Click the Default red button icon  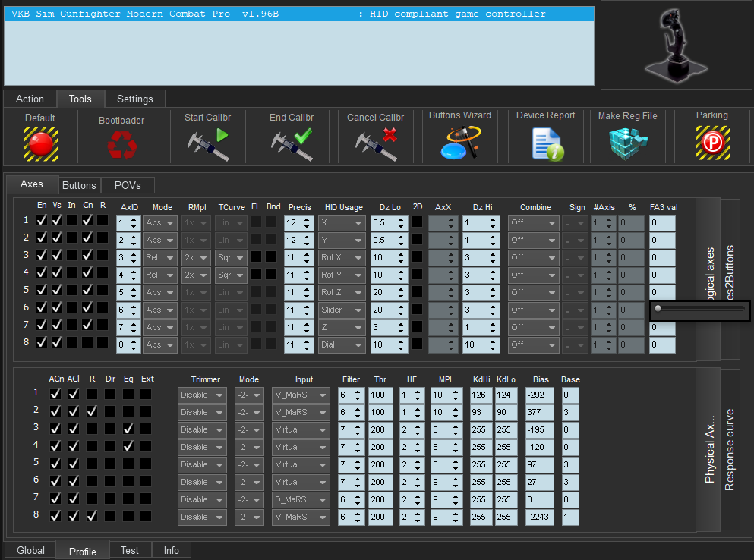click(40, 143)
